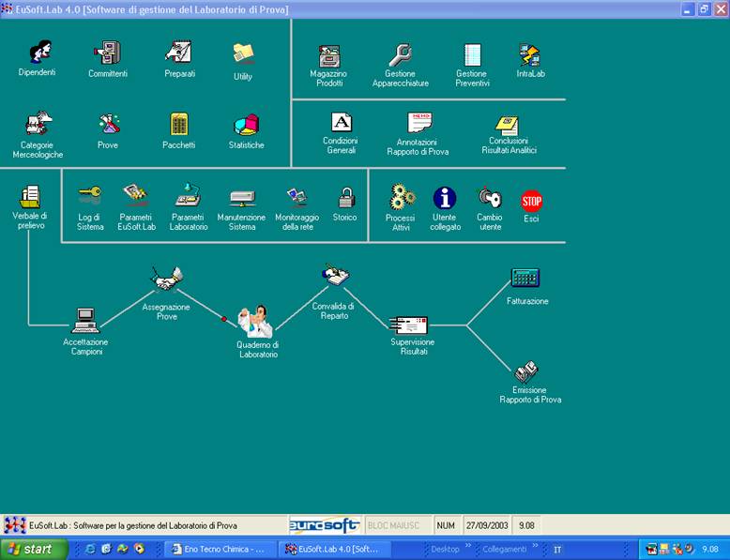Open Gestione Apparecchiature wrench icon
The width and height of the screenshot is (730, 560).
click(x=401, y=55)
